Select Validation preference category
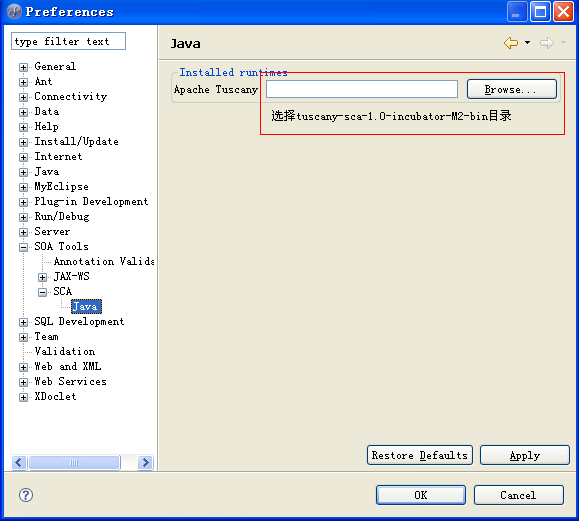The height and width of the screenshot is (521, 579). [65, 351]
